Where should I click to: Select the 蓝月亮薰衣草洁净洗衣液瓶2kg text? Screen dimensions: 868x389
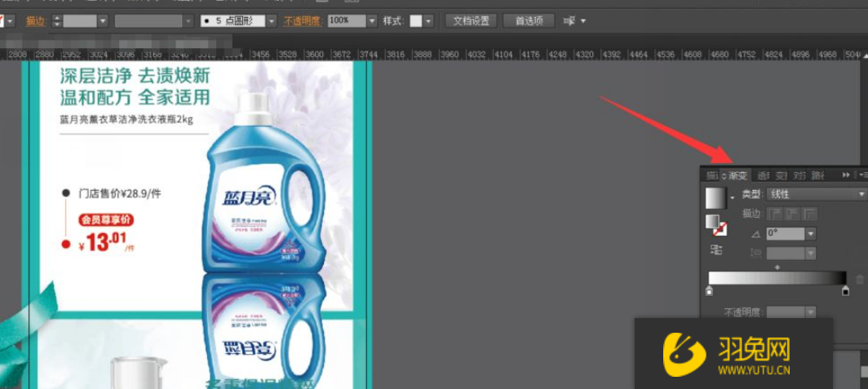point(126,119)
